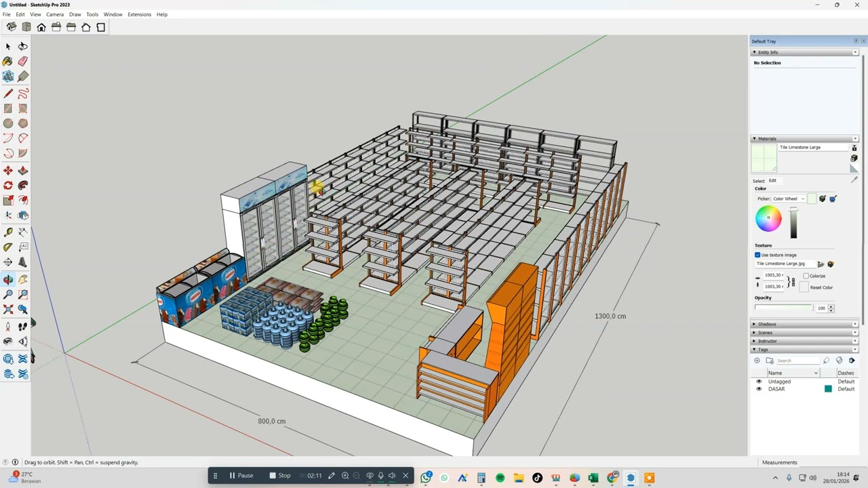Screen dimensions: 868x488
Task: Click the Tile Limestone Large name field
Action: point(812,147)
